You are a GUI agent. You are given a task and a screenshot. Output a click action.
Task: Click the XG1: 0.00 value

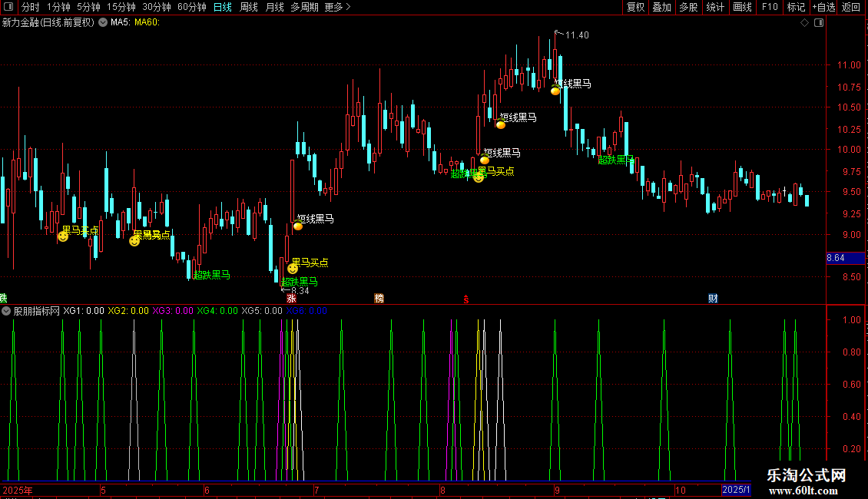coord(84,311)
